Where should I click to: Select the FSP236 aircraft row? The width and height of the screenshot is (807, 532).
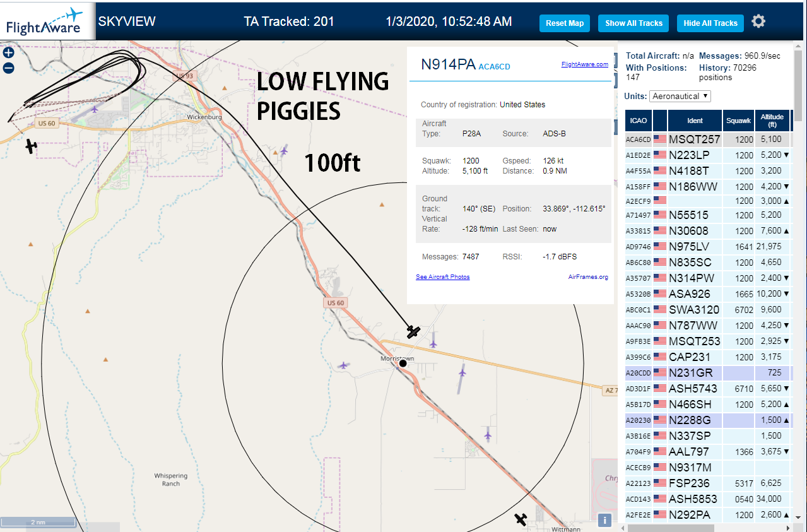click(708, 483)
